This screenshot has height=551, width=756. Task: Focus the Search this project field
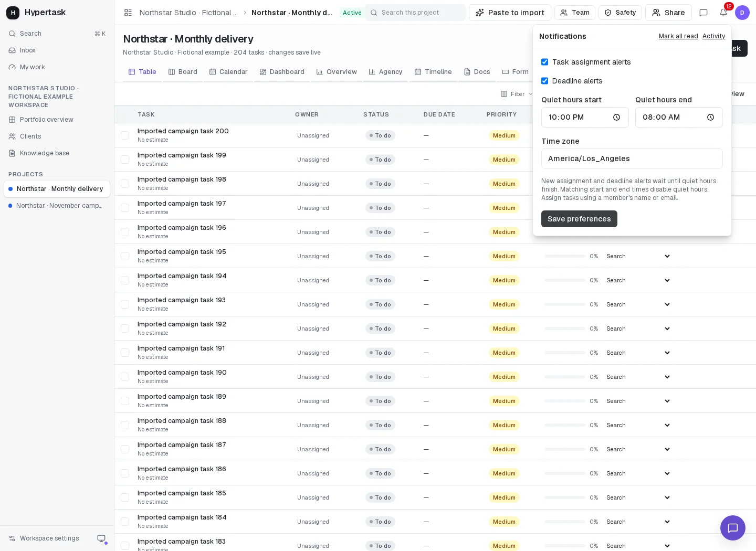coord(415,13)
